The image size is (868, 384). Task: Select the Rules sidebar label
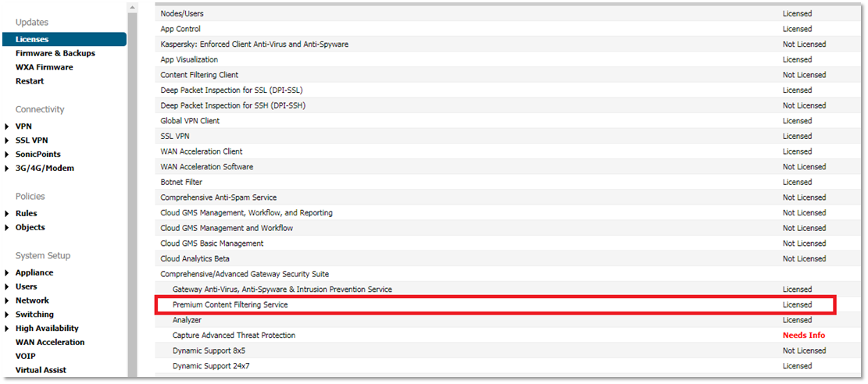pyautogui.click(x=27, y=213)
